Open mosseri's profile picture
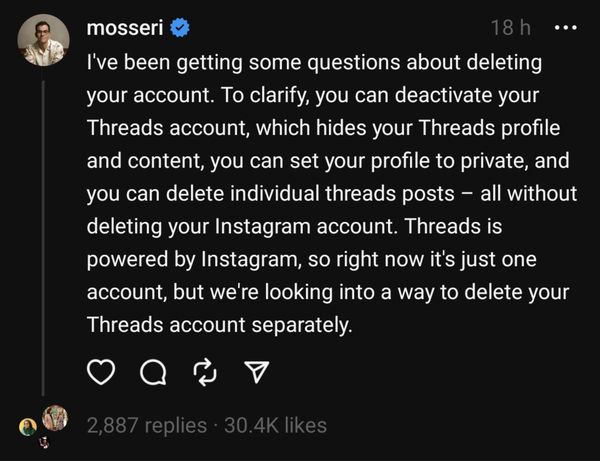This screenshot has height=461, width=600. (43, 40)
